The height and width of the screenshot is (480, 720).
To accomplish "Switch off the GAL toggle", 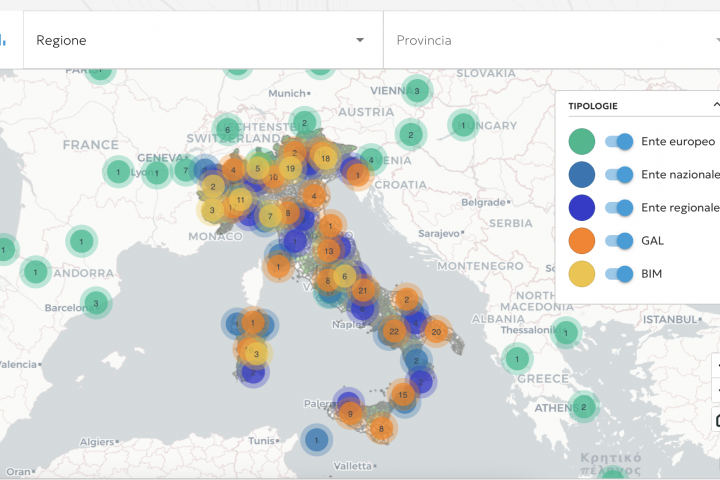I will coord(620,240).
